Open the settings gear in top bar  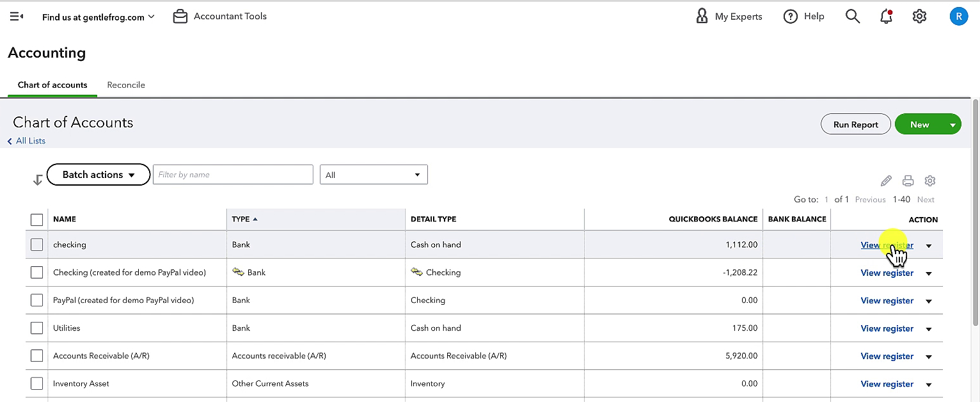point(919,16)
